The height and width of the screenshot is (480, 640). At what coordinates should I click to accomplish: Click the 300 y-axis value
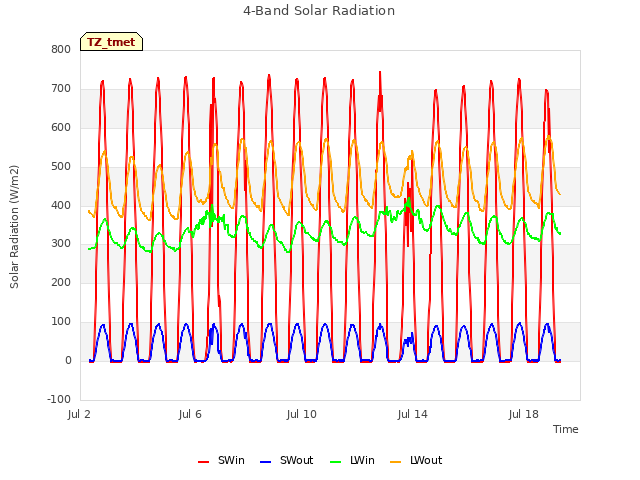(x=61, y=244)
